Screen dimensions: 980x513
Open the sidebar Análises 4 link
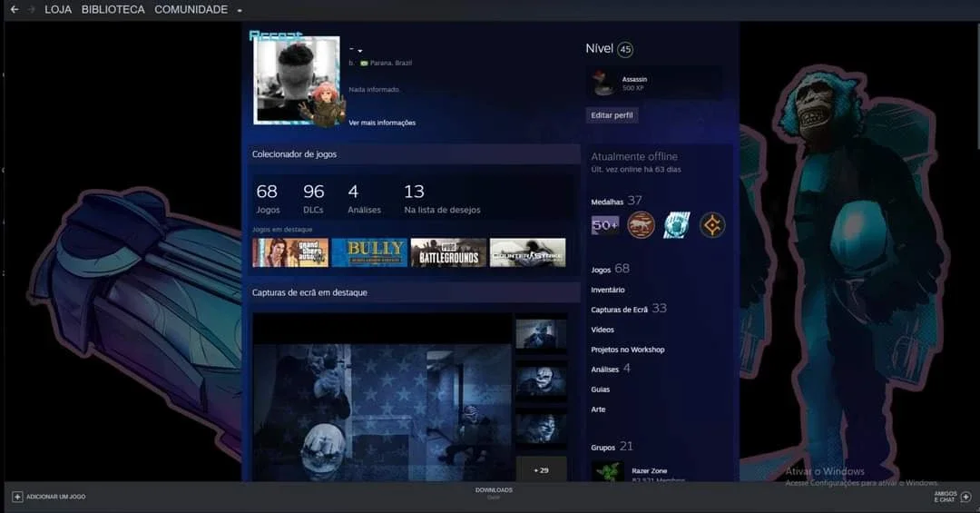pyautogui.click(x=611, y=370)
